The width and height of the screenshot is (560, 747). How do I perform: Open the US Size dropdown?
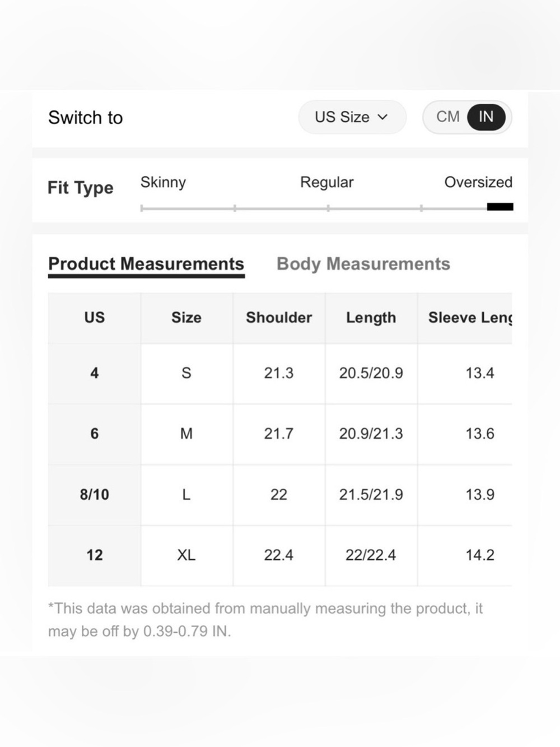click(x=352, y=117)
